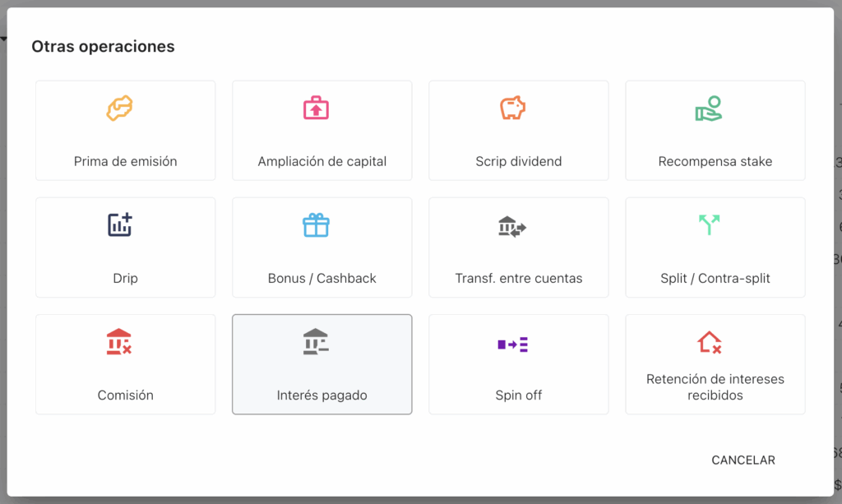Choose the Recompensa stake hand-coin icon
Image resolution: width=842 pixels, height=504 pixels.
click(709, 109)
